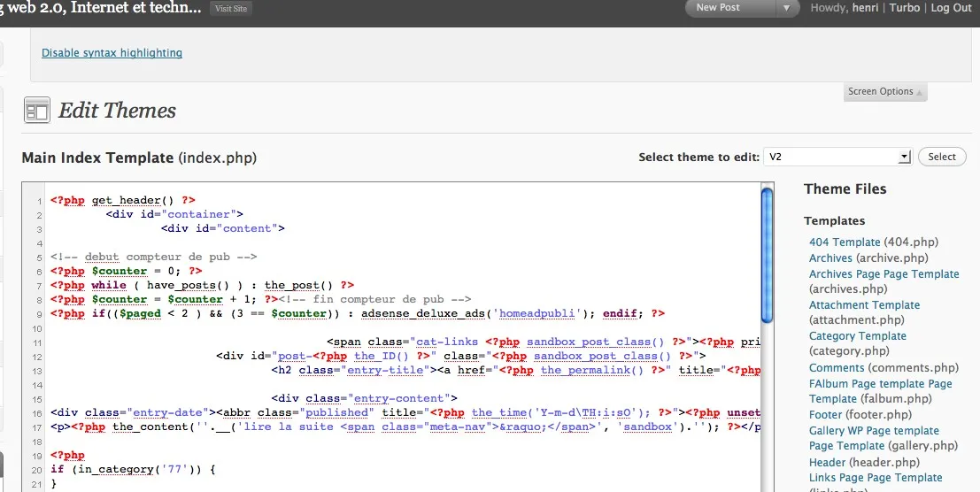
Task: Log out using the Log Out link
Action: 952,7
